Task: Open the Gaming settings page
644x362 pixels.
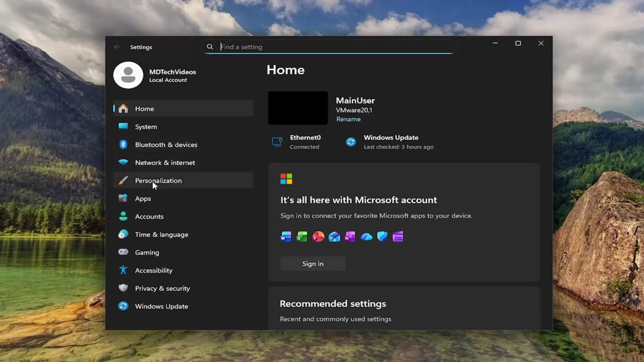Action: pyautogui.click(x=183, y=252)
